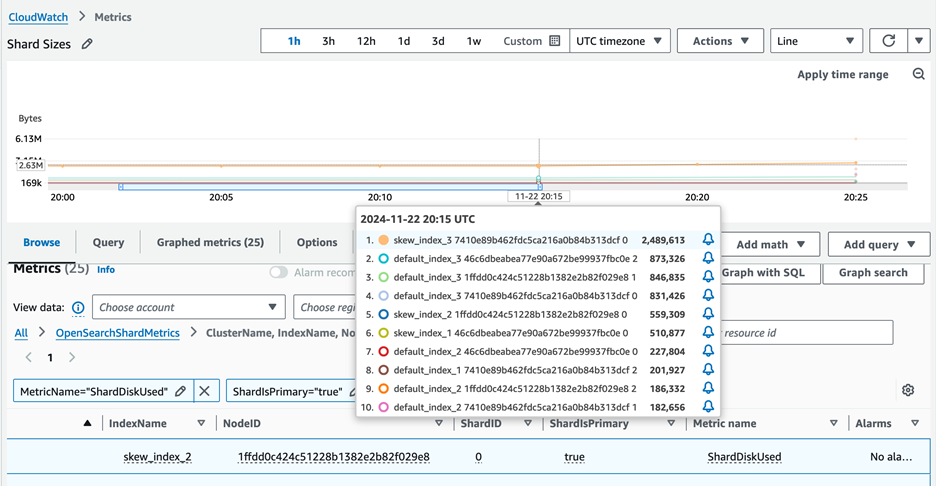This screenshot has width=936, height=486.
Task: Select the 1d time range
Action: pos(404,41)
